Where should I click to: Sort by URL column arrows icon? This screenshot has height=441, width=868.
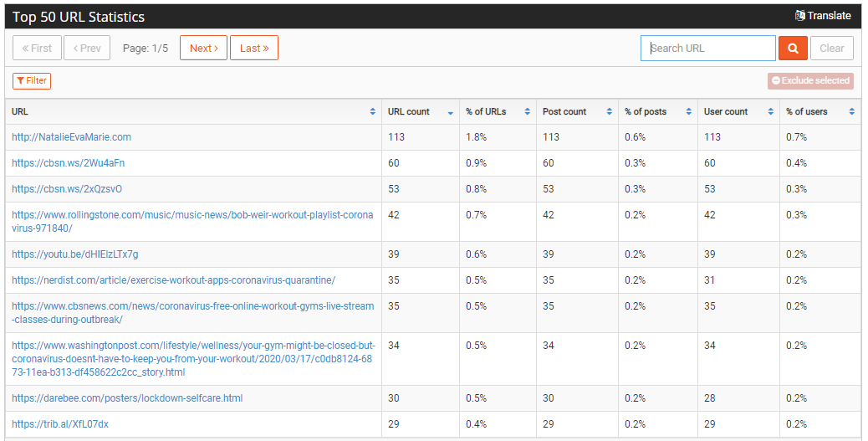click(x=373, y=111)
